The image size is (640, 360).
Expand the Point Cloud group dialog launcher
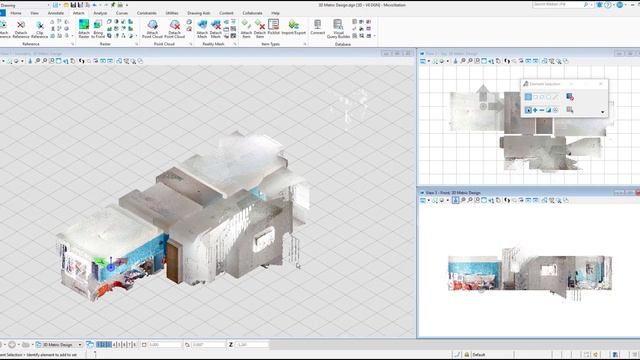tap(191, 44)
